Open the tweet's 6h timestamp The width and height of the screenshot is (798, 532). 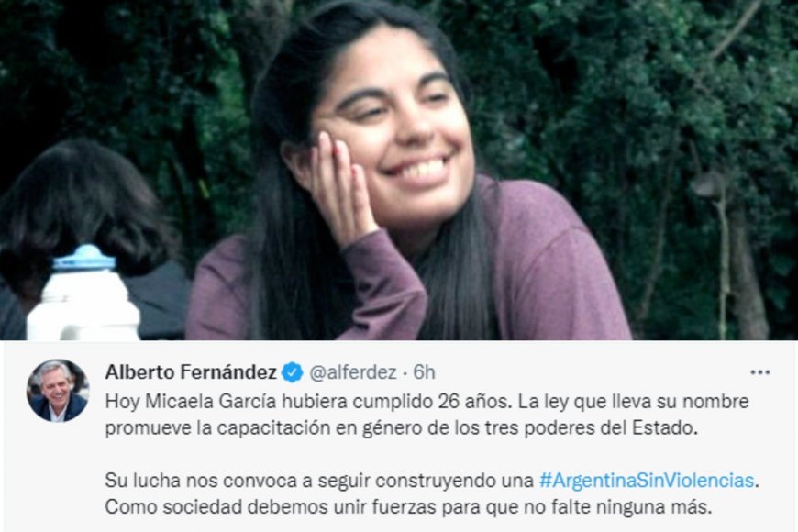tap(424, 372)
